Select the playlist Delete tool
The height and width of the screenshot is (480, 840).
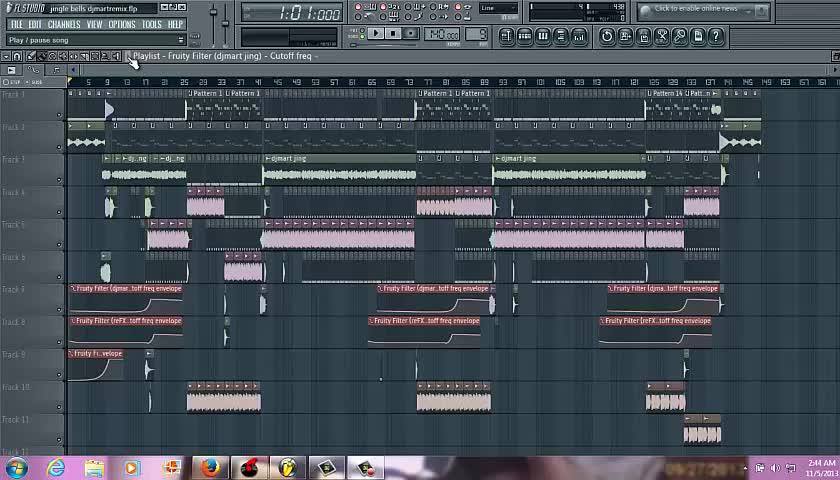click(52, 56)
